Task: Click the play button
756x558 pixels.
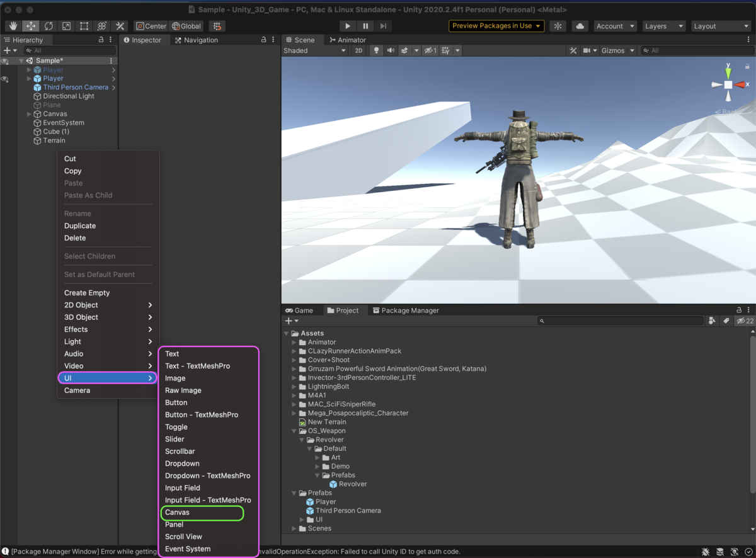Action: click(348, 26)
